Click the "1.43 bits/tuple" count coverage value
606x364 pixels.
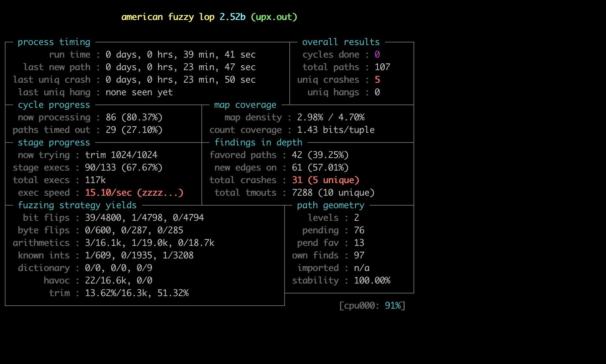click(336, 130)
